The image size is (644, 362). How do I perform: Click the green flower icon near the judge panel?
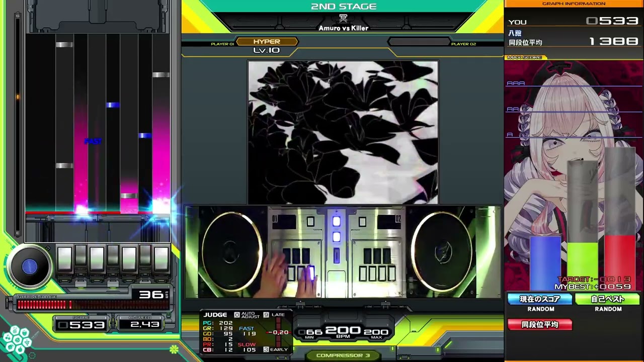174,349
